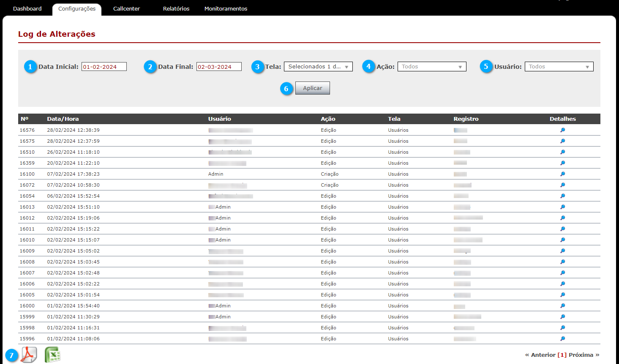Click the date 07/02/2024 17:38:23
This screenshot has height=364, width=619.
[x=74, y=174]
